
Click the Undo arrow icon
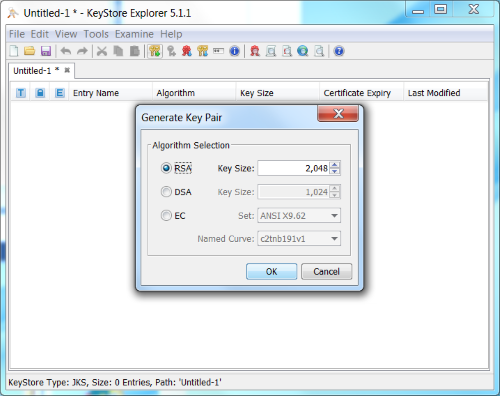[x=66, y=51]
